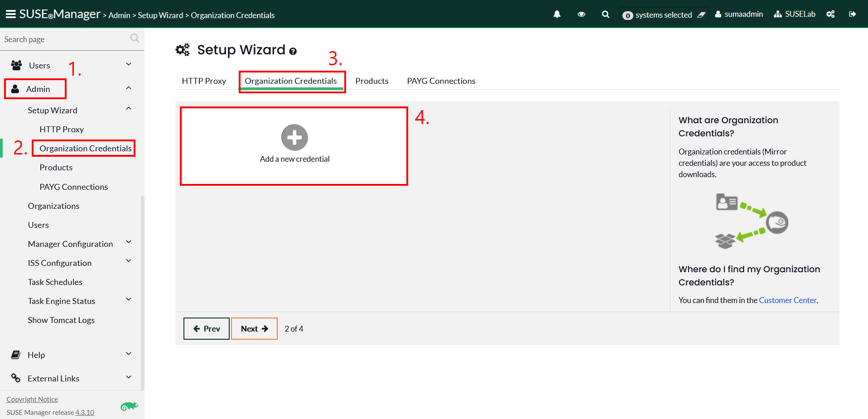
Task: Open the Customer Center link
Action: point(788,300)
